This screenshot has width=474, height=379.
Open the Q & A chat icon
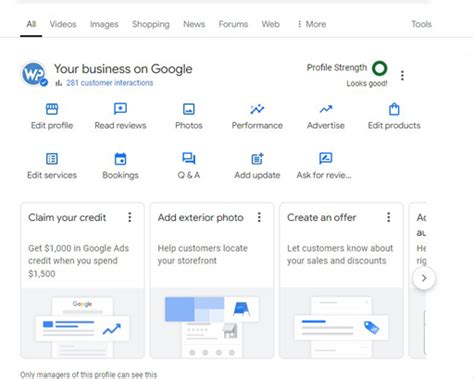point(189,158)
